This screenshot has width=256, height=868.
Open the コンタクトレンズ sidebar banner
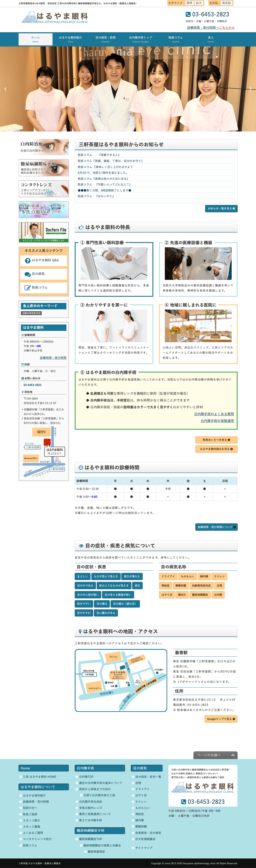pos(44,189)
